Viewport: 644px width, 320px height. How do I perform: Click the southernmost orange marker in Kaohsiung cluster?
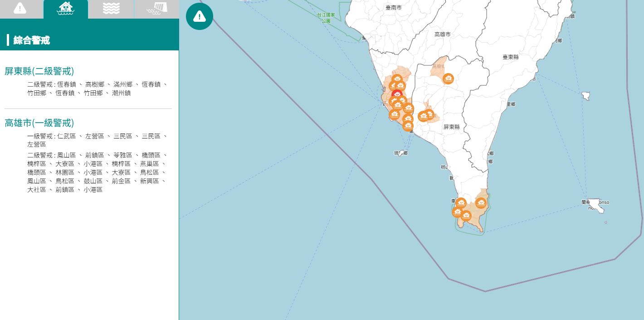408,126
